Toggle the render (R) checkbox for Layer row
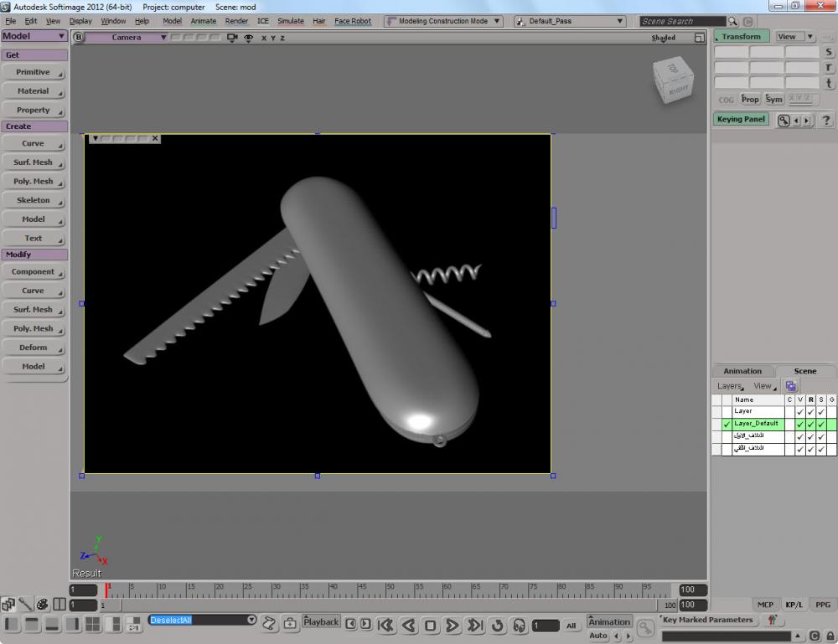 (810, 412)
